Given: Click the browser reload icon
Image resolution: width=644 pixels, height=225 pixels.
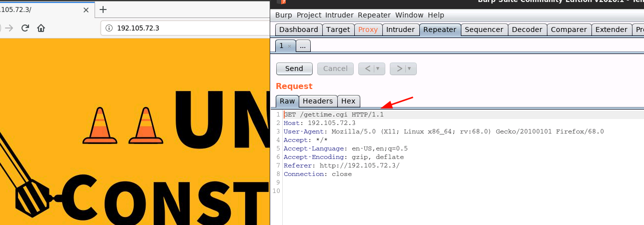Looking at the screenshot, I should pyautogui.click(x=25, y=28).
